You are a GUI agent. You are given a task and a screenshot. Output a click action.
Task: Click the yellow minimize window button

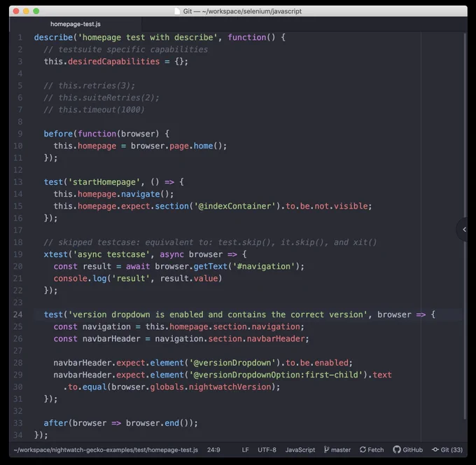coord(26,11)
